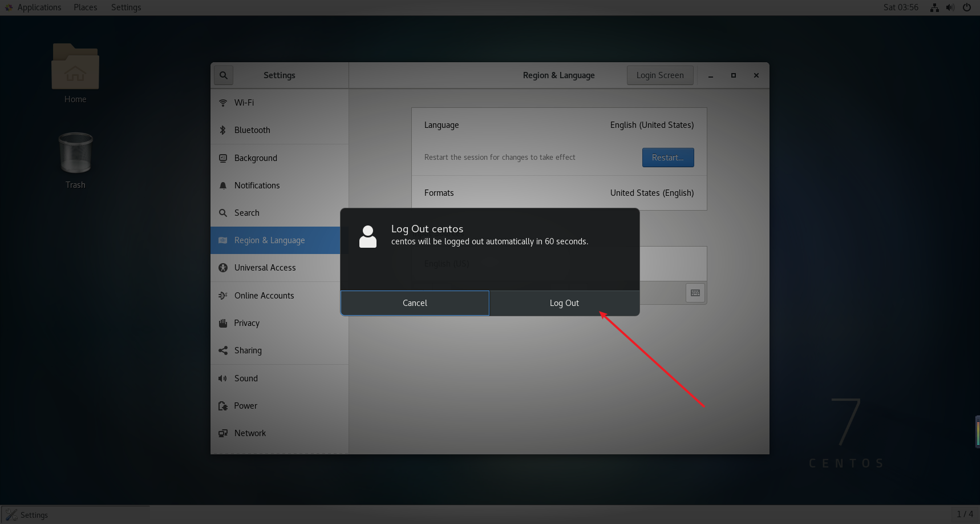Select Power label in sidebar
The height and width of the screenshot is (524, 980).
tap(245, 406)
